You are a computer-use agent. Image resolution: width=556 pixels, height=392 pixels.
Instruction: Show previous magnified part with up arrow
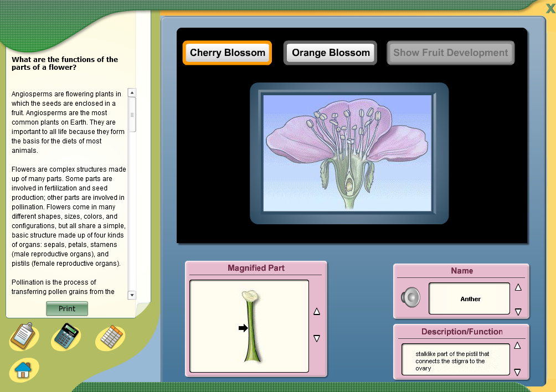(317, 312)
